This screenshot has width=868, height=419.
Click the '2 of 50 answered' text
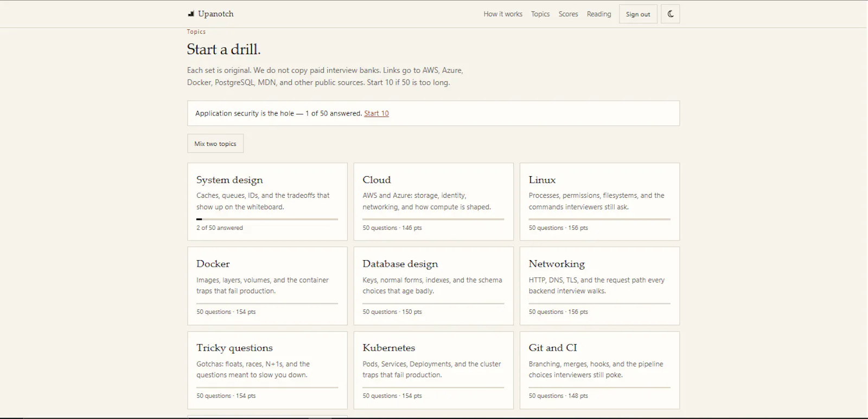220,228
